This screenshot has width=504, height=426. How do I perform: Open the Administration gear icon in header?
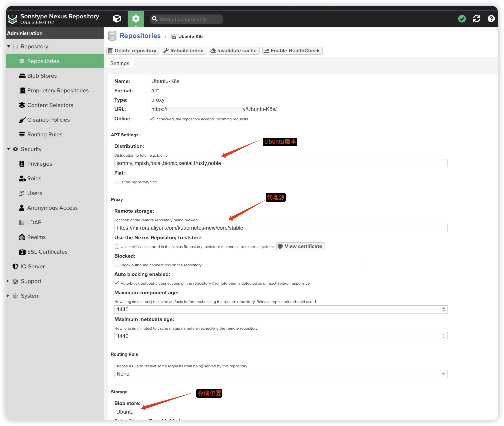136,19
